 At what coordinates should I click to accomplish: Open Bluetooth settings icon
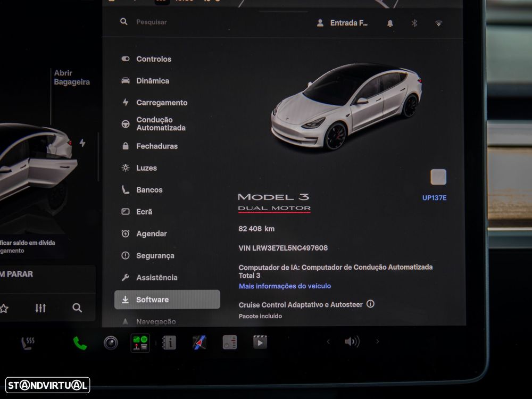click(x=414, y=23)
